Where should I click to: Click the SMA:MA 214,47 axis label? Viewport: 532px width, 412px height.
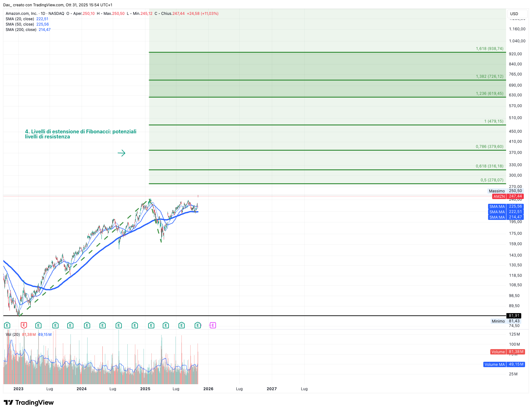click(x=506, y=217)
